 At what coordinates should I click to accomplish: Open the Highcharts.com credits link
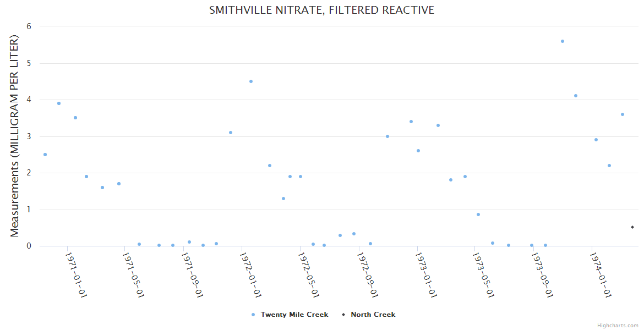[618, 326]
